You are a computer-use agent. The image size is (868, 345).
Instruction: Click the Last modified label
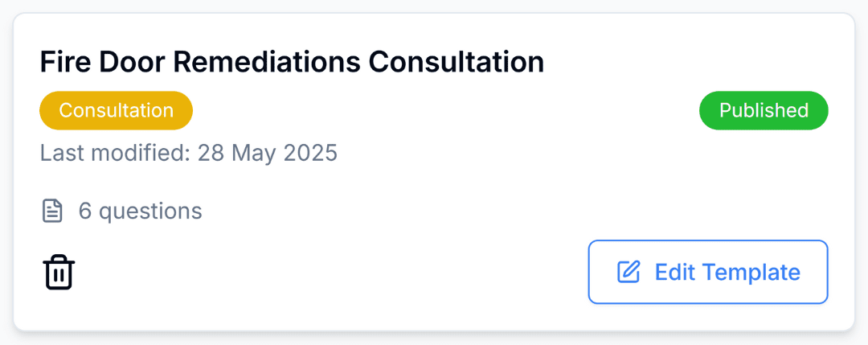[x=114, y=152]
